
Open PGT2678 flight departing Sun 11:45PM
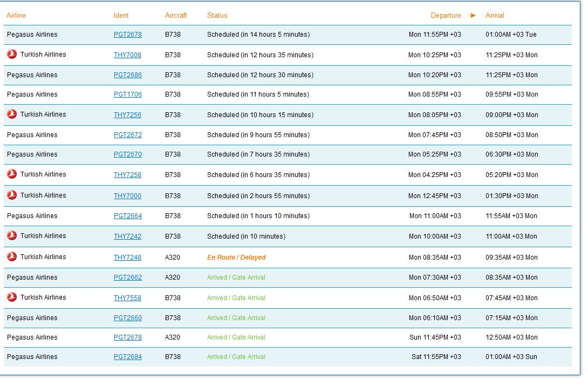[128, 337]
